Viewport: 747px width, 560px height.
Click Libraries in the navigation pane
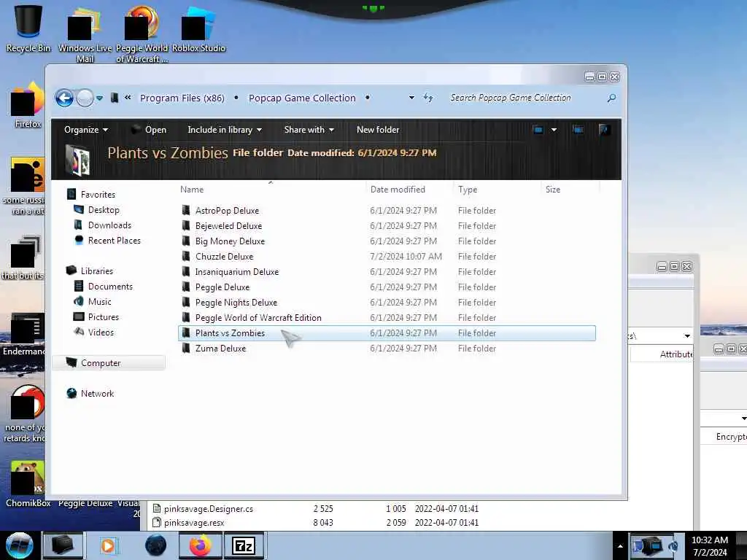click(97, 271)
